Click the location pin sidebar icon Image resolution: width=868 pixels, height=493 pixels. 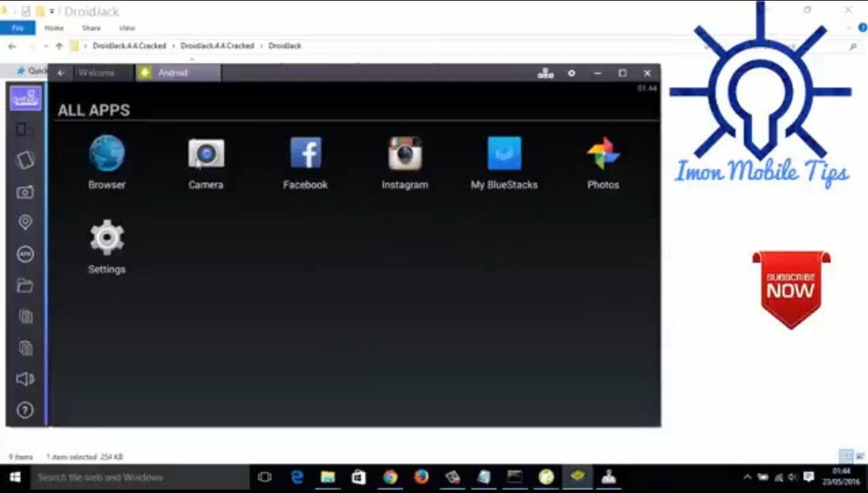25,223
